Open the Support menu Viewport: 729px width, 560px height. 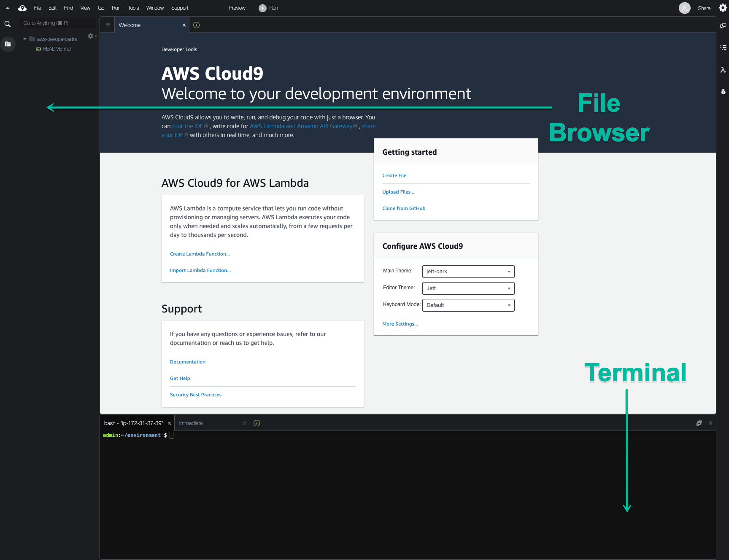[180, 8]
